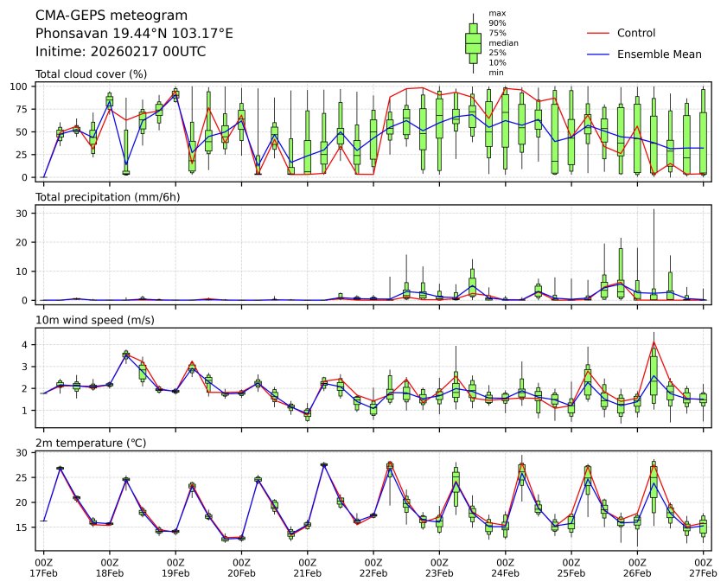Screen dimensions: 727x588
Task: Select the Control legend label
Action: coord(635,33)
